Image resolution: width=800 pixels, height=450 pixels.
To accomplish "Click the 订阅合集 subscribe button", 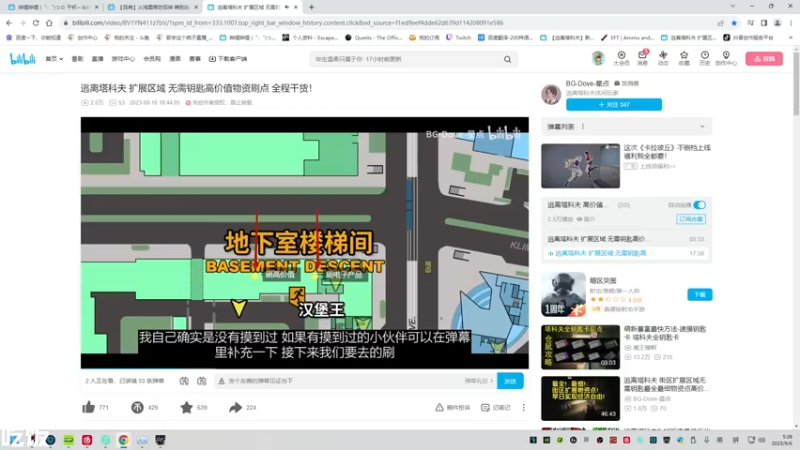I will (691, 219).
